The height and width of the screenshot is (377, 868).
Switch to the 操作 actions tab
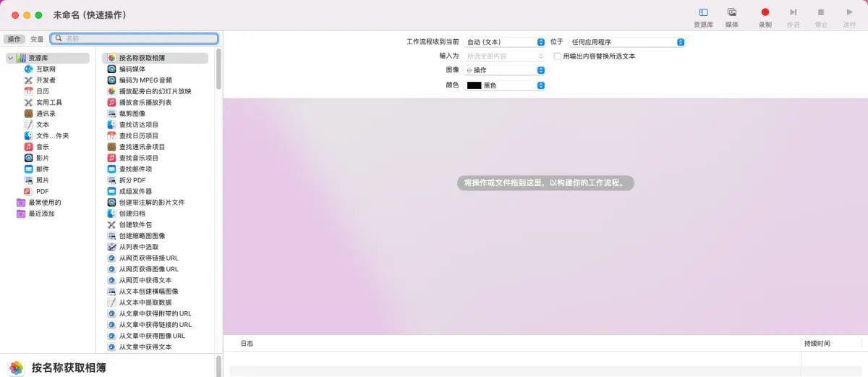[14, 39]
